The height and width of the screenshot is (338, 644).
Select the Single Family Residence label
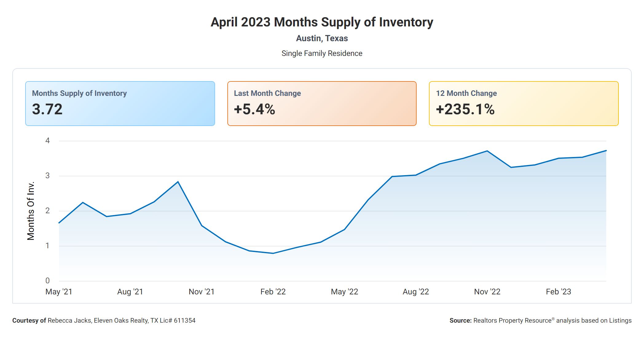322,53
